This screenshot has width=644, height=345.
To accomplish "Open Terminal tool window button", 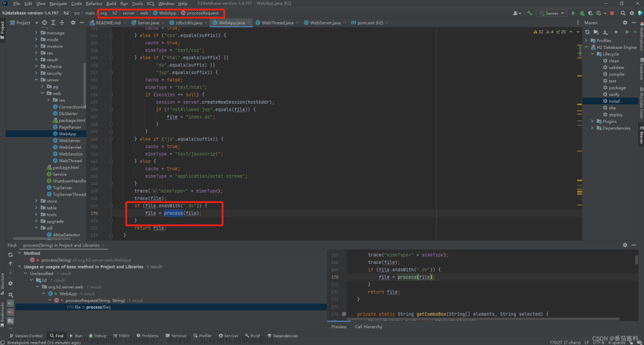I will coord(176,335).
